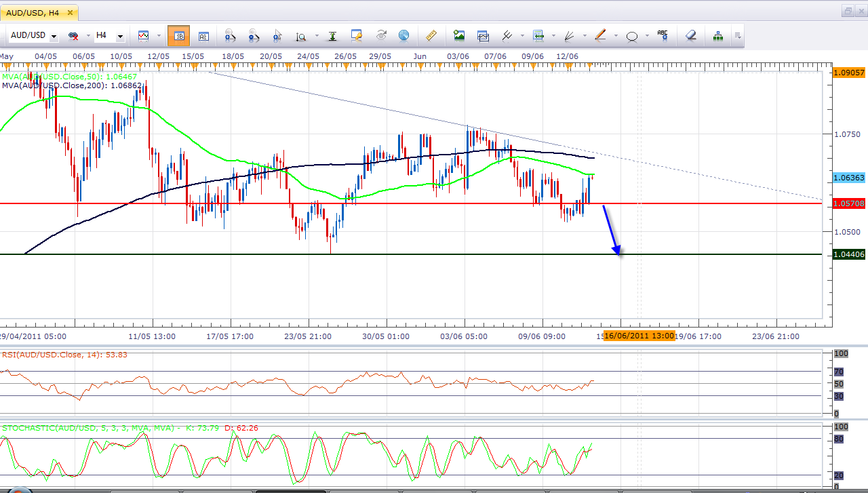868x493 pixels.
Task: Click the dark green 1.04406 price label
Action: (x=848, y=254)
